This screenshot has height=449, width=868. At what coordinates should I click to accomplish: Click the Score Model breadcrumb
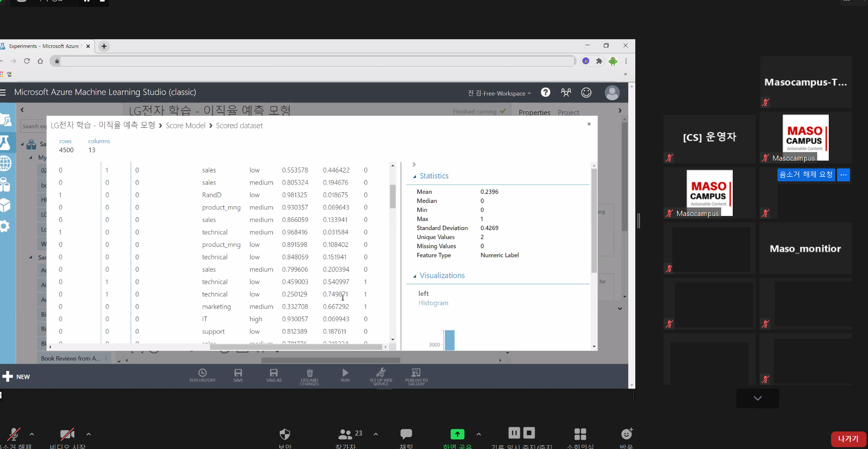coord(185,126)
